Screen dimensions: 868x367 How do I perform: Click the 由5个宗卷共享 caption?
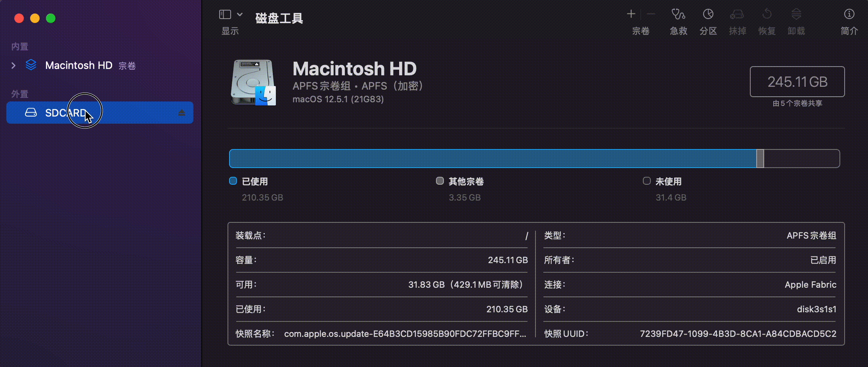[x=797, y=103]
